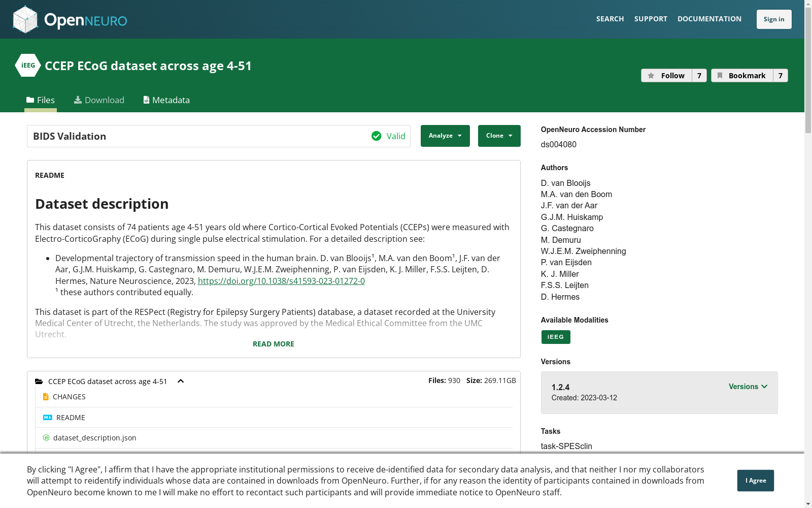Click the scrollbar up arrow

(808, 4)
